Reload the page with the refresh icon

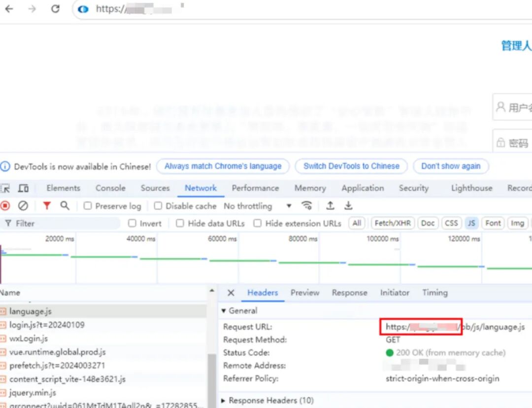[55, 9]
